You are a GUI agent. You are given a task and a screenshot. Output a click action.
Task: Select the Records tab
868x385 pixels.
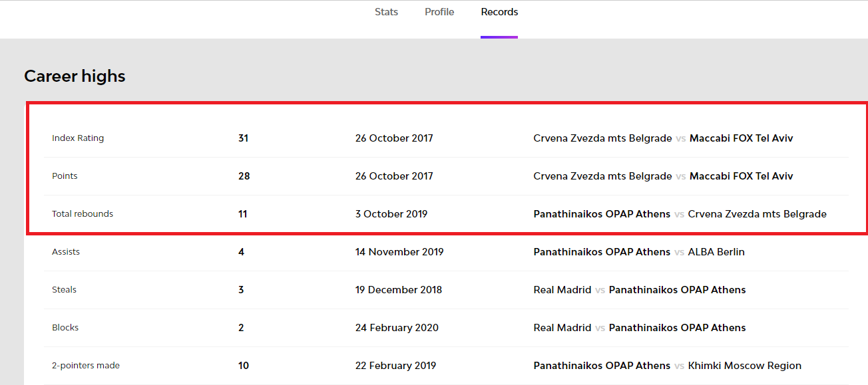(x=499, y=12)
